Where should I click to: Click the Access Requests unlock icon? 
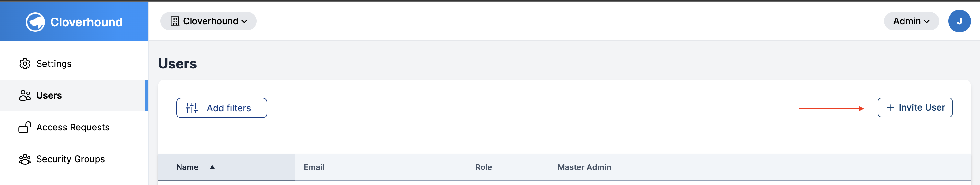point(25,127)
